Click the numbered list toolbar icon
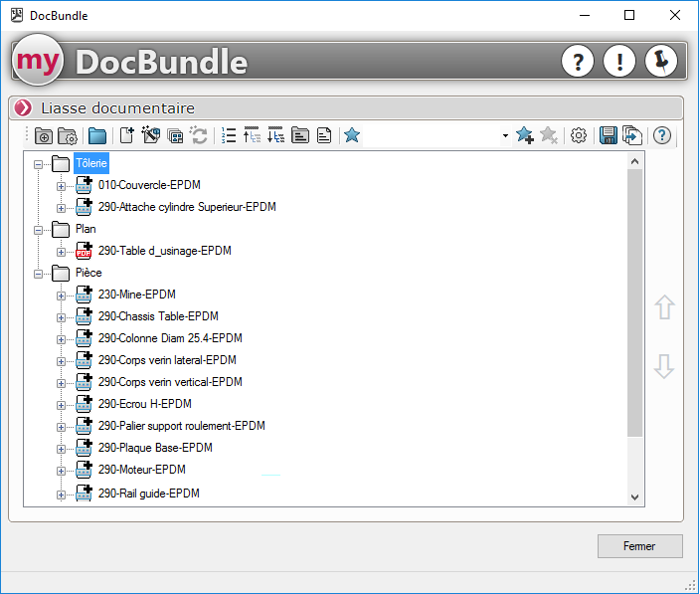This screenshot has height=594, width=700. pos(229,136)
